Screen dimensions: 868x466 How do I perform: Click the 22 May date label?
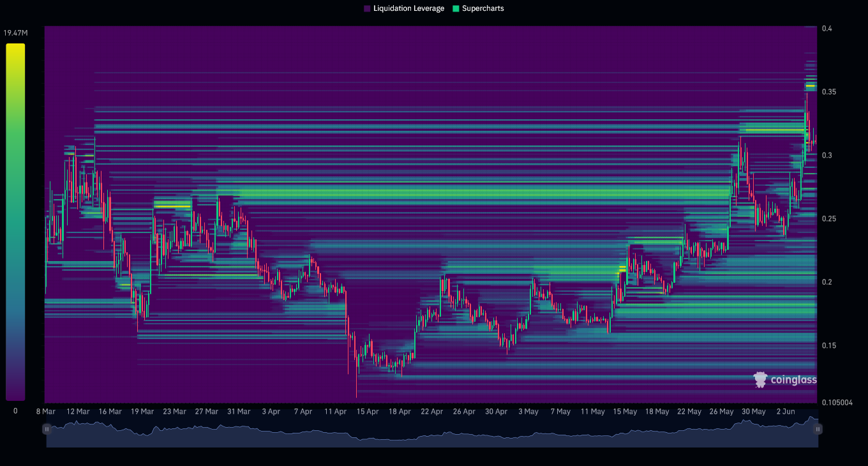coord(689,412)
